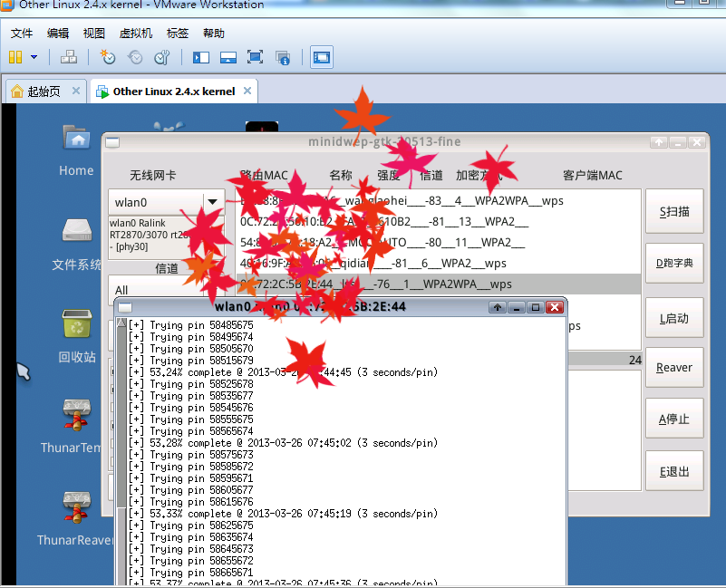
Task: Select the qidian network row
Action: click(439, 263)
